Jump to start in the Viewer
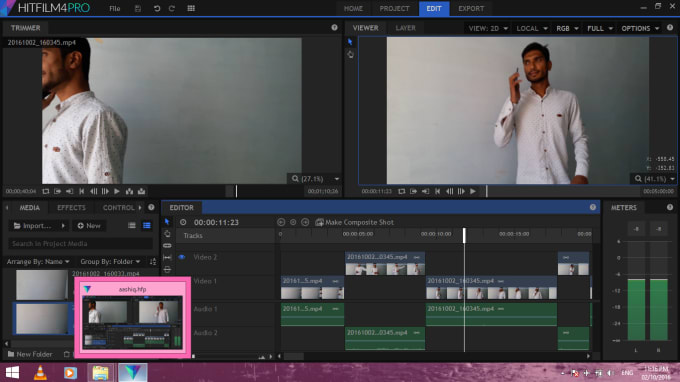 pos(438,191)
